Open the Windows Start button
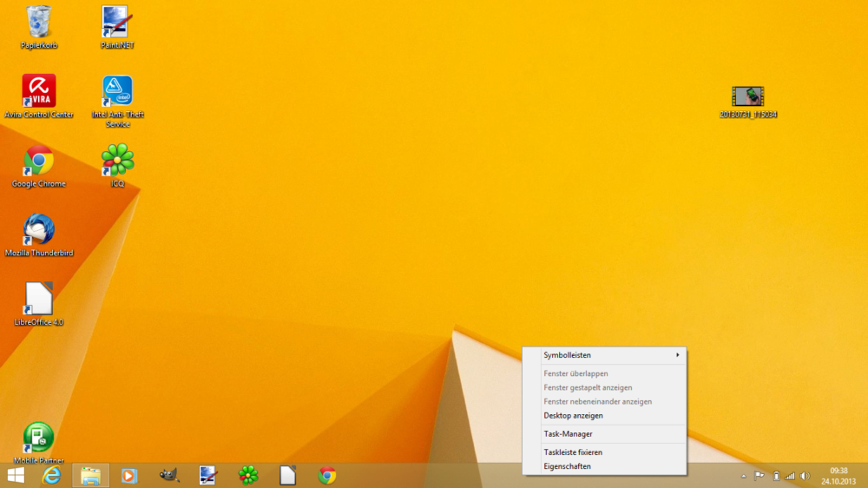This screenshot has height=488, width=868. [x=16, y=475]
